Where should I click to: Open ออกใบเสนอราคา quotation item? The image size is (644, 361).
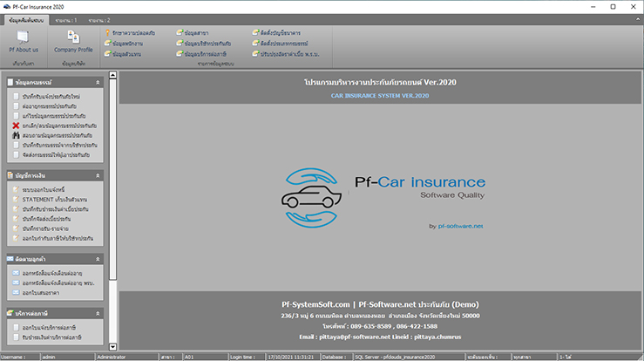tap(36, 293)
